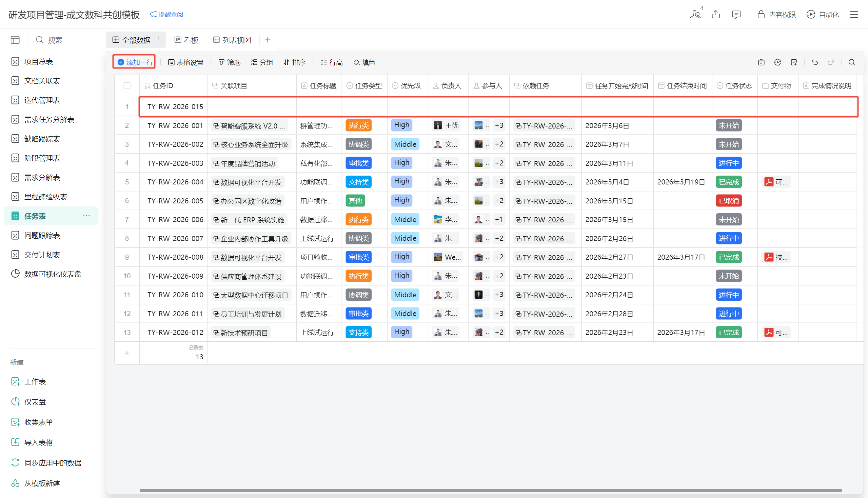
Task: Switch to the 列表视图 tab
Action: tap(232, 40)
